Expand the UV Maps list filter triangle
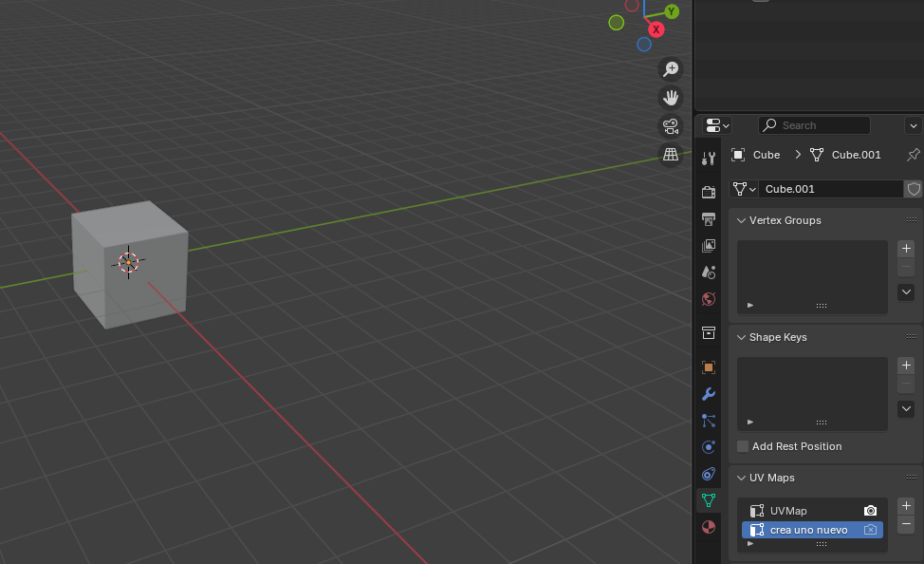Viewport: 924px width, 564px height. tap(750, 543)
